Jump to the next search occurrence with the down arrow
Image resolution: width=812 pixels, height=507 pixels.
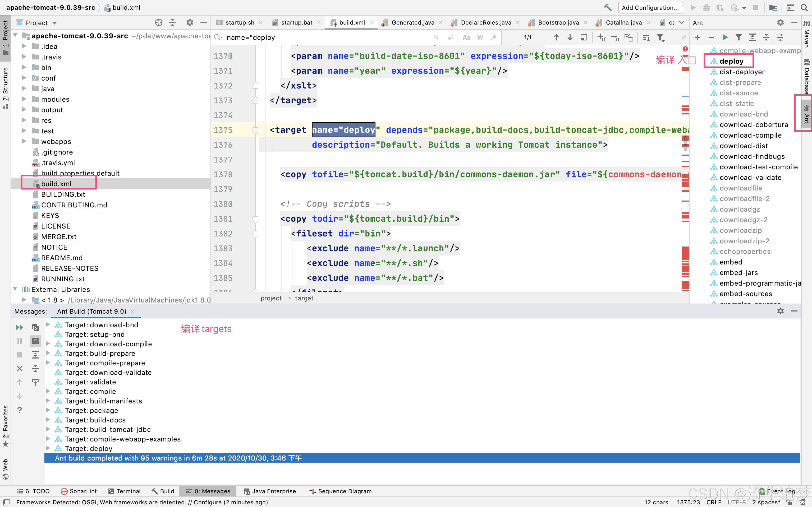pos(570,37)
